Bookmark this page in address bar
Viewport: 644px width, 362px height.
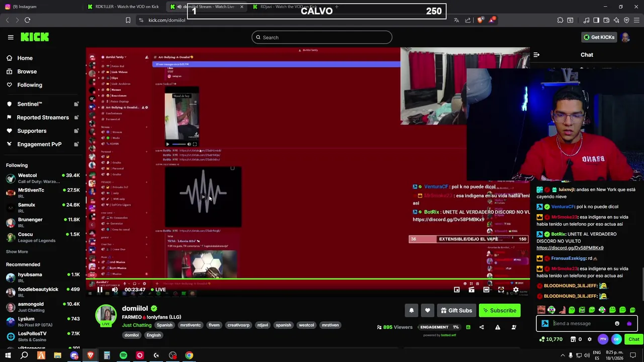128,20
